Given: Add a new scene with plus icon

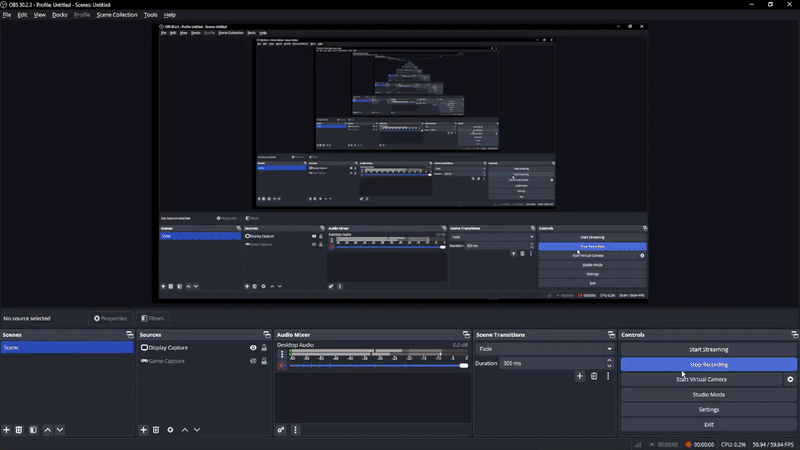Looking at the screenshot, I should tap(7, 430).
